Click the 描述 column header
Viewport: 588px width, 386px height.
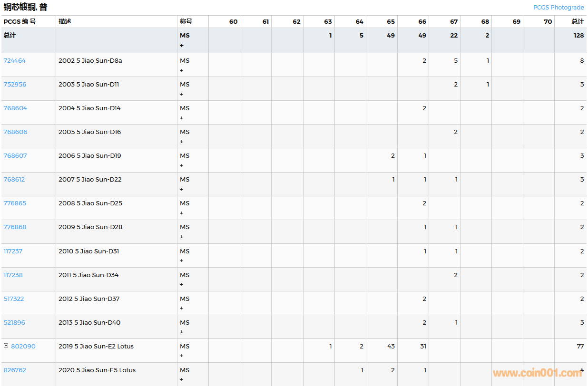tap(65, 21)
